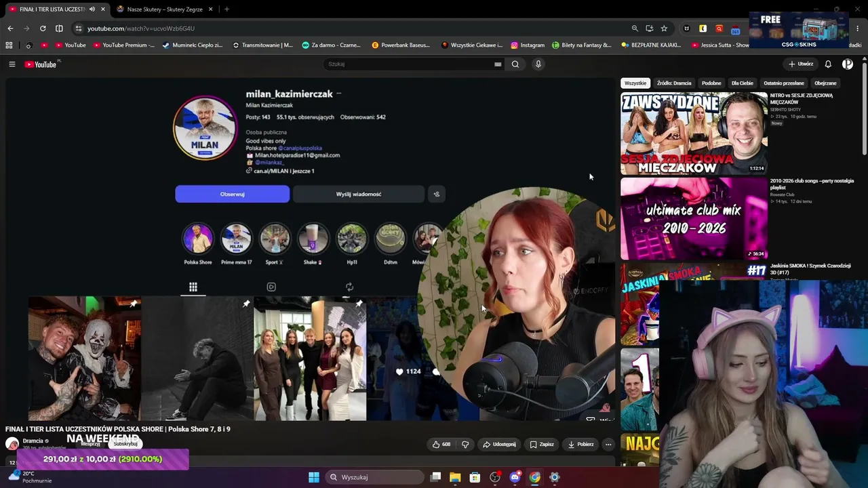Select the posts grid tab icon
This screenshot has width=868, height=488.
(193, 287)
